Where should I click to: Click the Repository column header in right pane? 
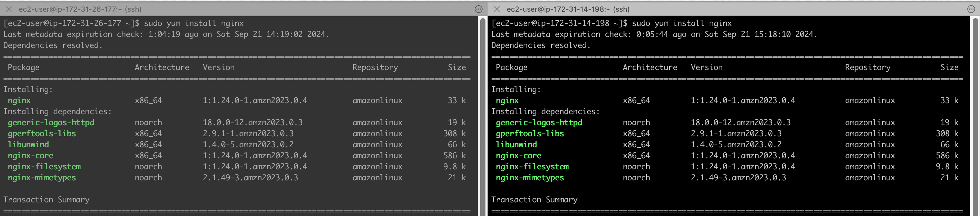point(868,67)
